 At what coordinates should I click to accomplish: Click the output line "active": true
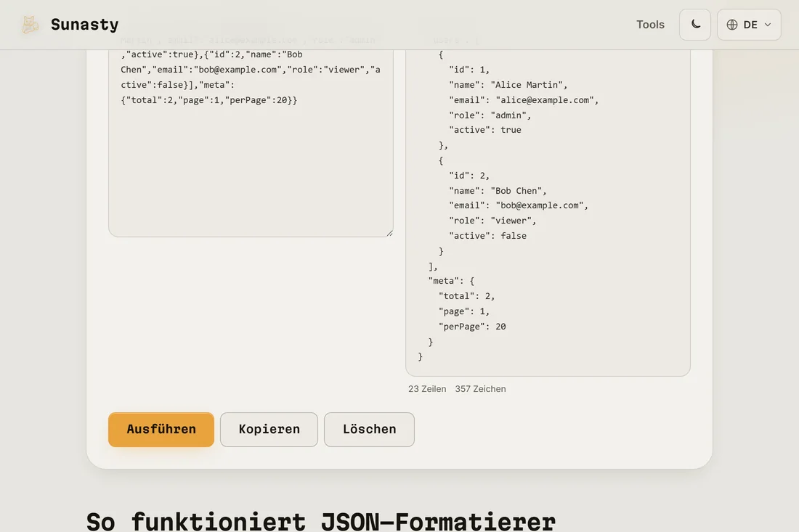pos(484,130)
